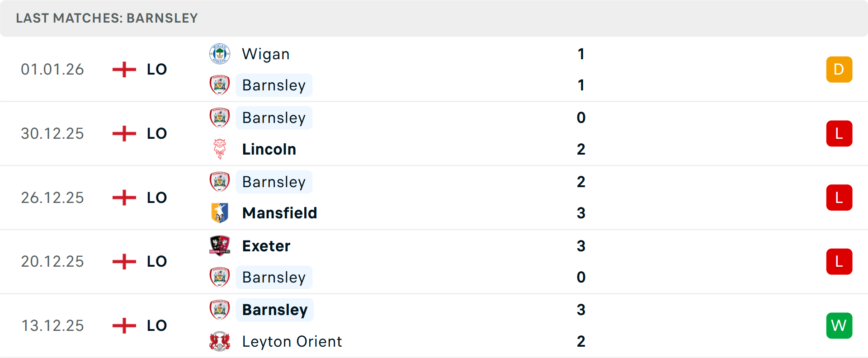Open the Leyton Orient team link
The height and width of the screenshot is (358, 868).
(x=292, y=341)
